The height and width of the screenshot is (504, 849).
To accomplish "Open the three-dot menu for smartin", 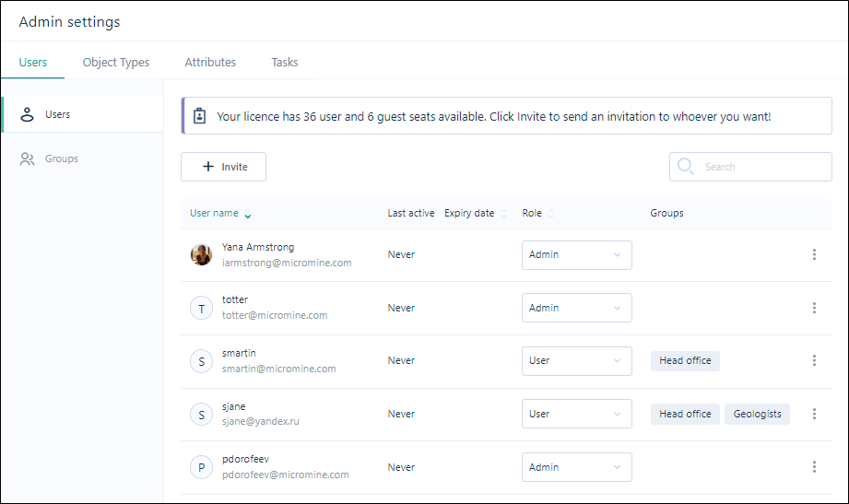I will point(814,360).
